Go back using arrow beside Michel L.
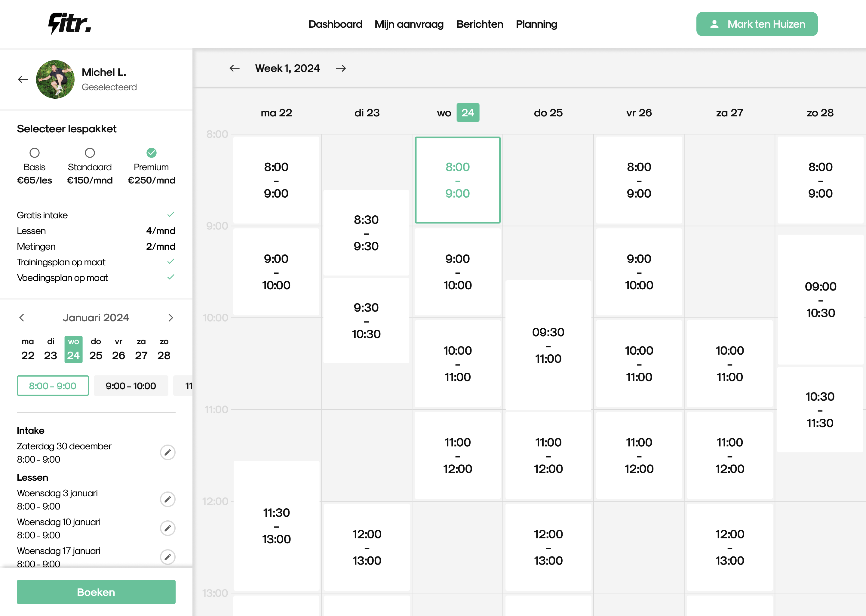 23,80
